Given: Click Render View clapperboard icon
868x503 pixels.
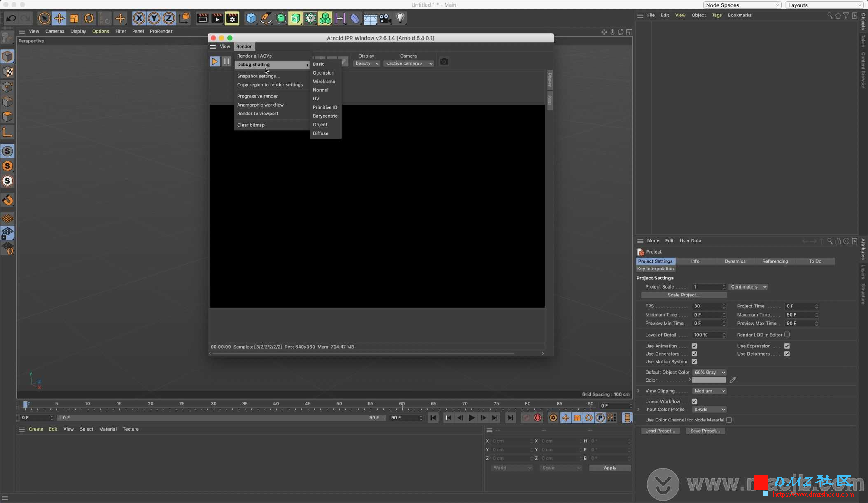Looking at the screenshot, I should tap(202, 18).
